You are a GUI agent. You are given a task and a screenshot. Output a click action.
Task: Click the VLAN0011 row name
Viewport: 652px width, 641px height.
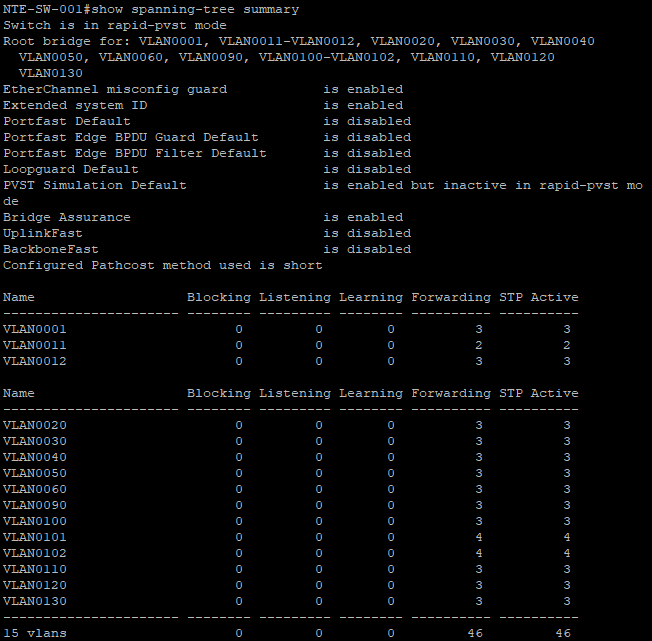coord(35,345)
